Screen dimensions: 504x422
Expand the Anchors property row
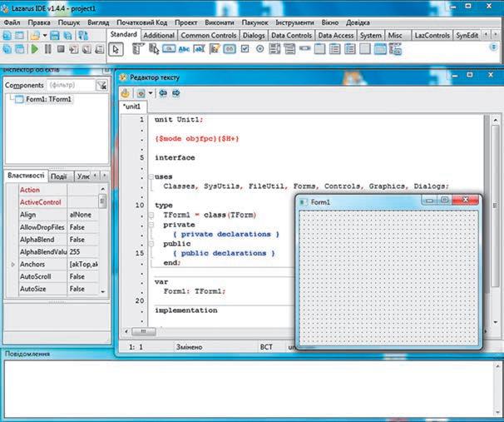[x=12, y=265]
